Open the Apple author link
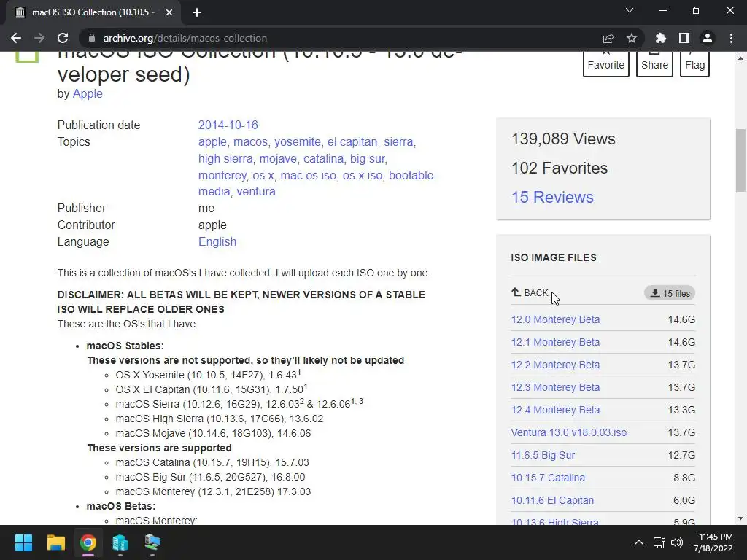The width and height of the screenshot is (747, 560). pos(88,94)
